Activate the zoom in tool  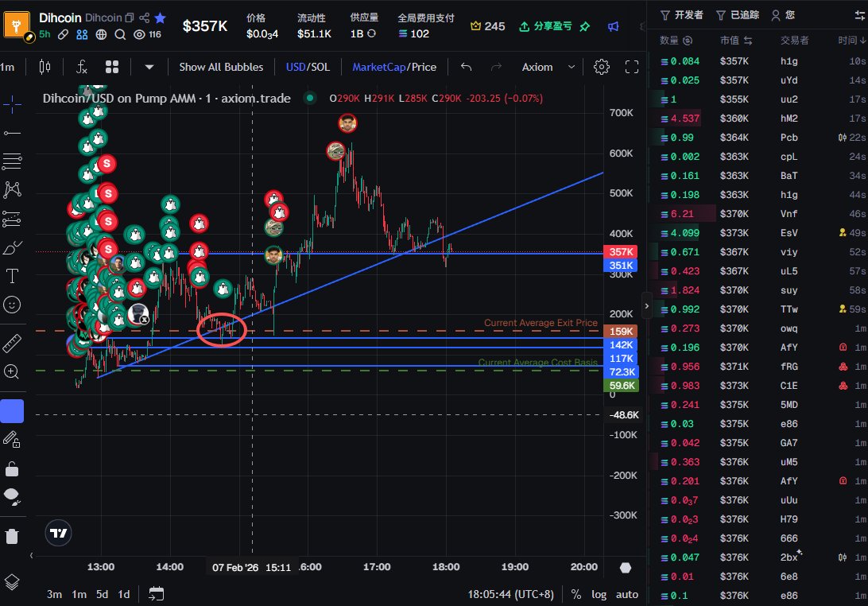12,371
